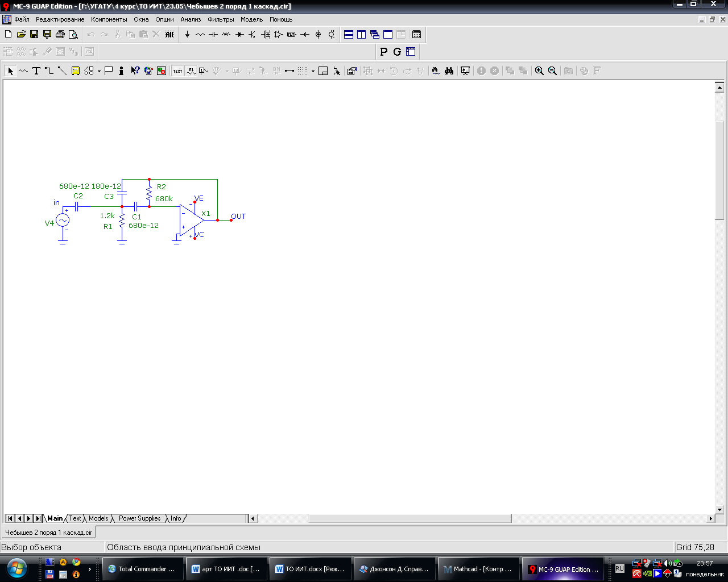Open the Модель menu
Viewport: 728px width, 582px height.
[252, 19]
